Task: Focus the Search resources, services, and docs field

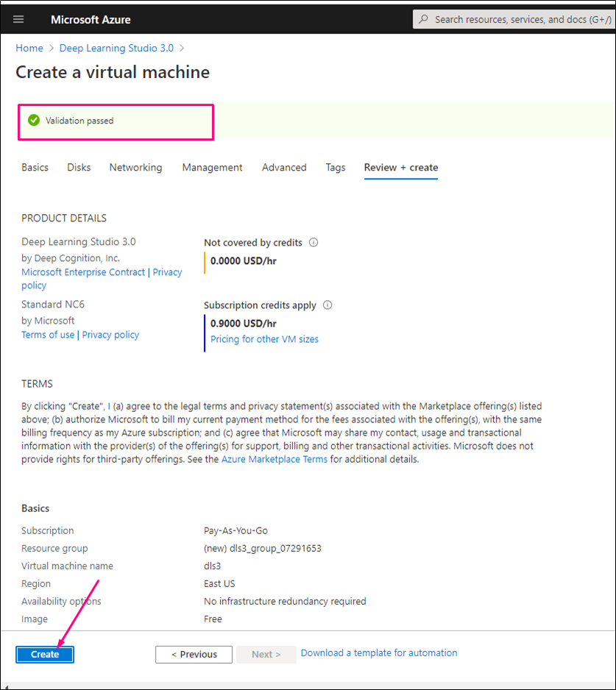Action: 514,19
